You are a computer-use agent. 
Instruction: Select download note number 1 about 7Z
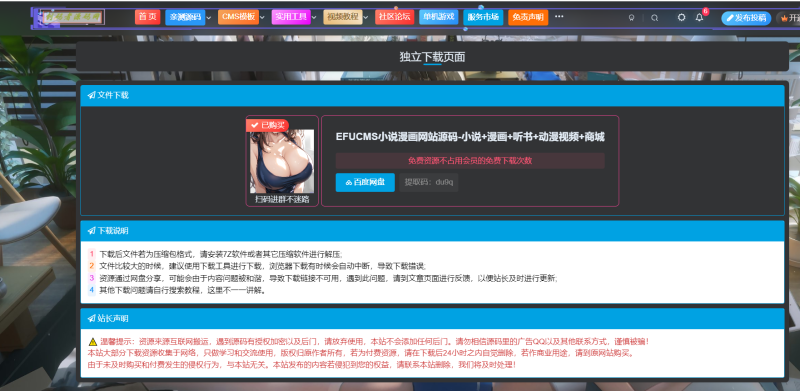(x=221, y=254)
